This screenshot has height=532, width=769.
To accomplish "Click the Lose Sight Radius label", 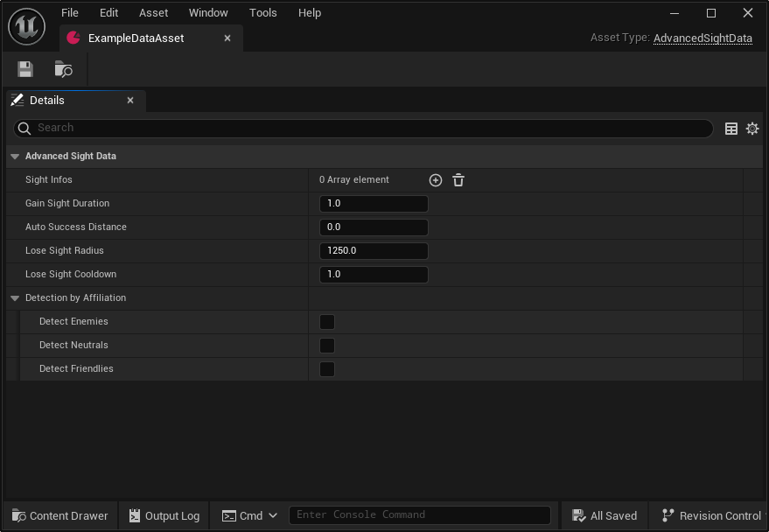I will [x=64, y=250].
